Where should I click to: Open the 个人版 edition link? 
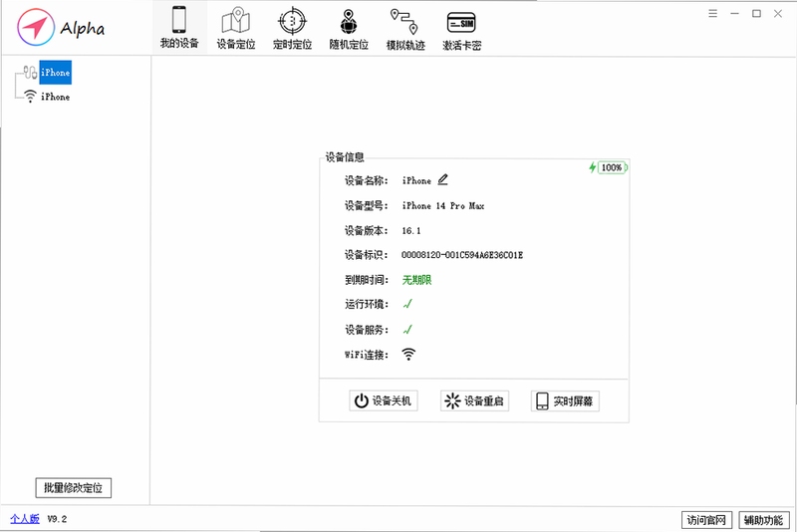pos(25,519)
